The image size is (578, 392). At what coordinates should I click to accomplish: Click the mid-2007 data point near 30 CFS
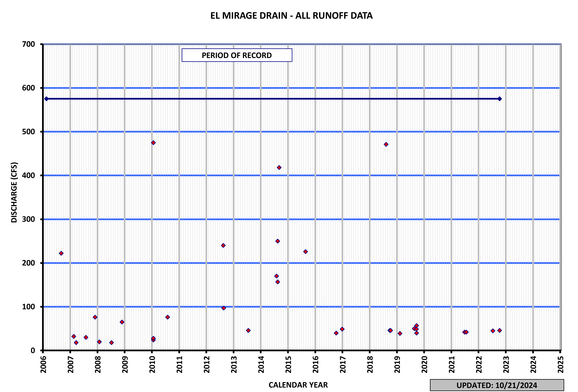click(86, 337)
